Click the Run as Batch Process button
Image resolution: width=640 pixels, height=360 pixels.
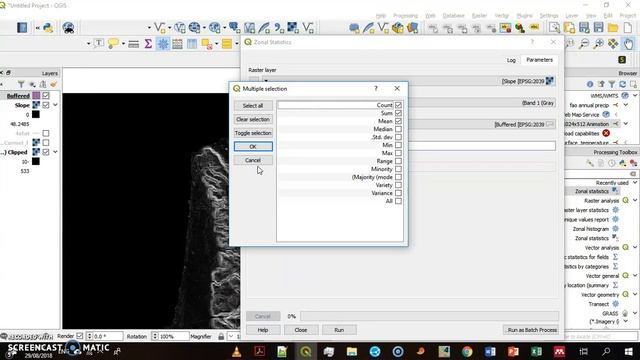tap(531, 330)
